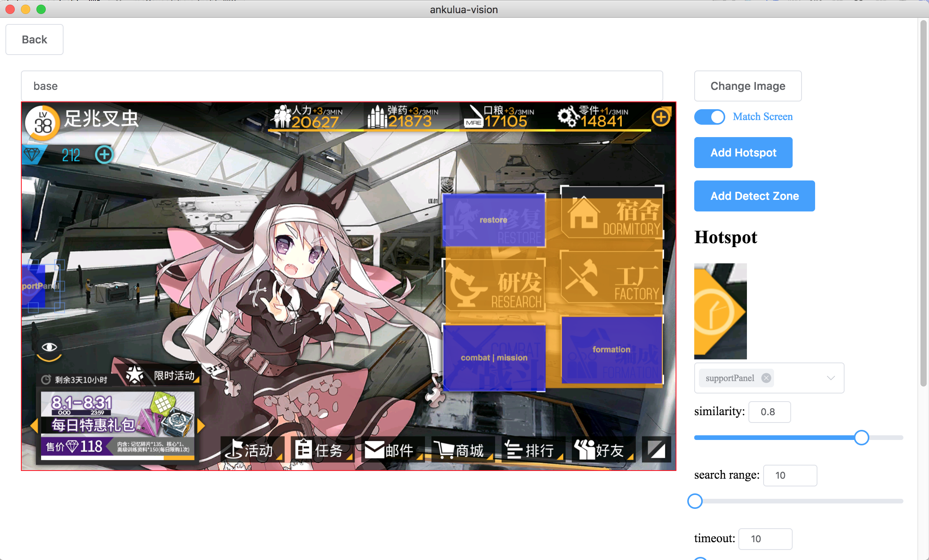Click the plus icon beside diamond count 212
The width and height of the screenshot is (929, 560).
point(104,155)
